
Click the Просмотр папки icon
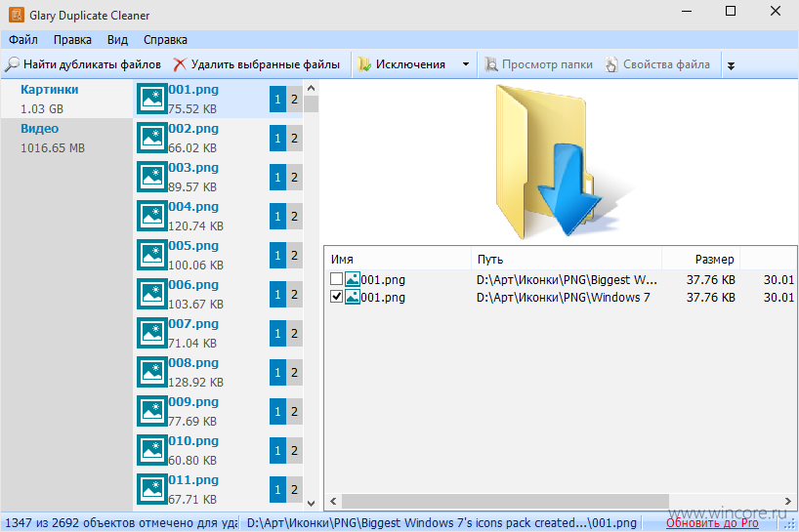tap(491, 64)
